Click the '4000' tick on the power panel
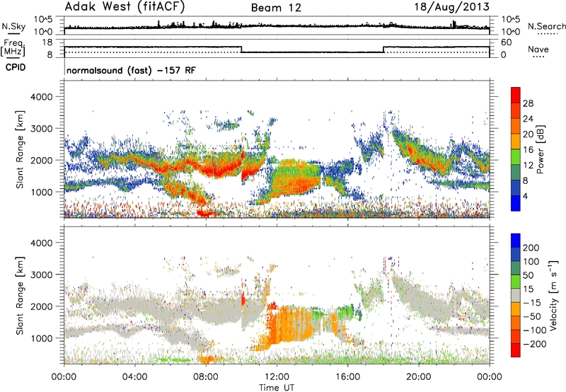This screenshot has width=566, height=392. coord(41,97)
